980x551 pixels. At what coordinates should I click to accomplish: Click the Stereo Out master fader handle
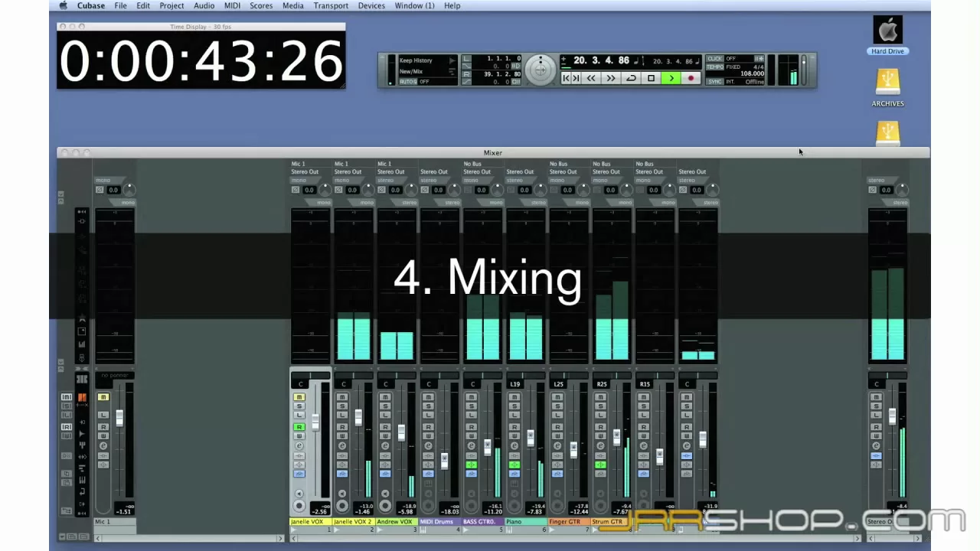pos(892,416)
